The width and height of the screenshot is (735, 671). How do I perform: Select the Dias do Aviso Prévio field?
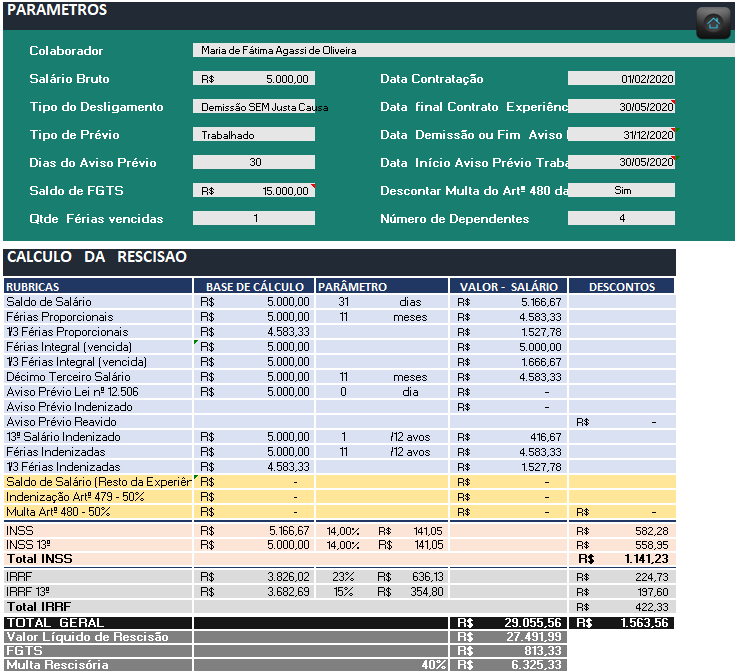254,162
